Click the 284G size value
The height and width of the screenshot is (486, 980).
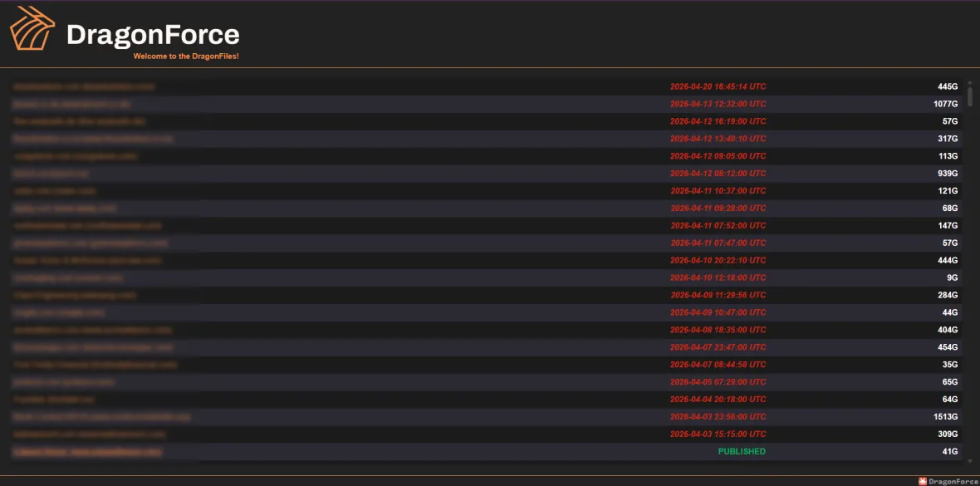(x=948, y=295)
